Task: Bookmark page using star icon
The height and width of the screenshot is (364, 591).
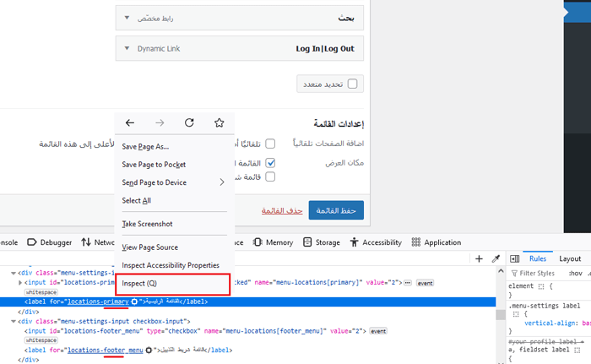Action: click(219, 123)
